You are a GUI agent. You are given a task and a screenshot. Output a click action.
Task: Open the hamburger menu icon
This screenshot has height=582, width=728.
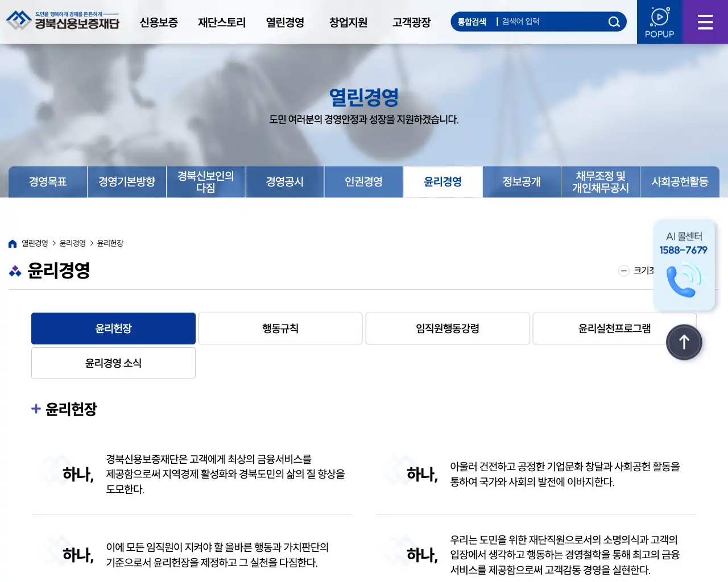pyautogui.click(x=705, y=22)
